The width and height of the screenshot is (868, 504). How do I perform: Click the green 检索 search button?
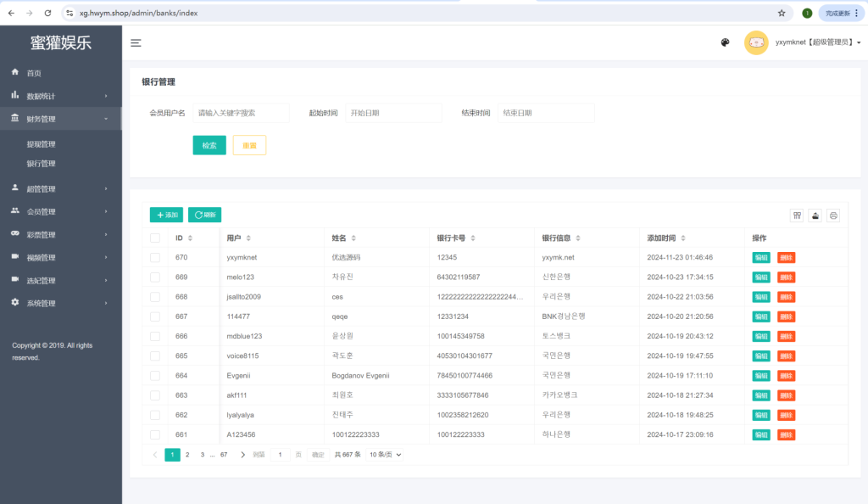click(209, 145)
